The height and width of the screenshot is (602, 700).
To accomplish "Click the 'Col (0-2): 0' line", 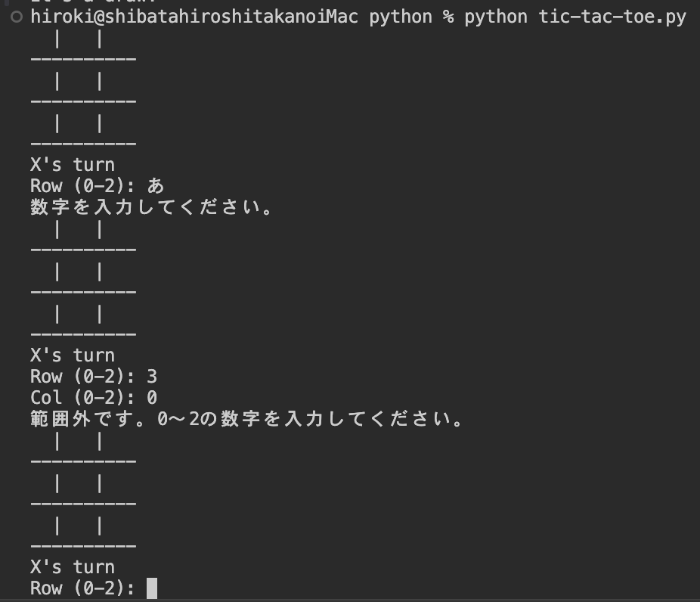I will click(94, 397).
